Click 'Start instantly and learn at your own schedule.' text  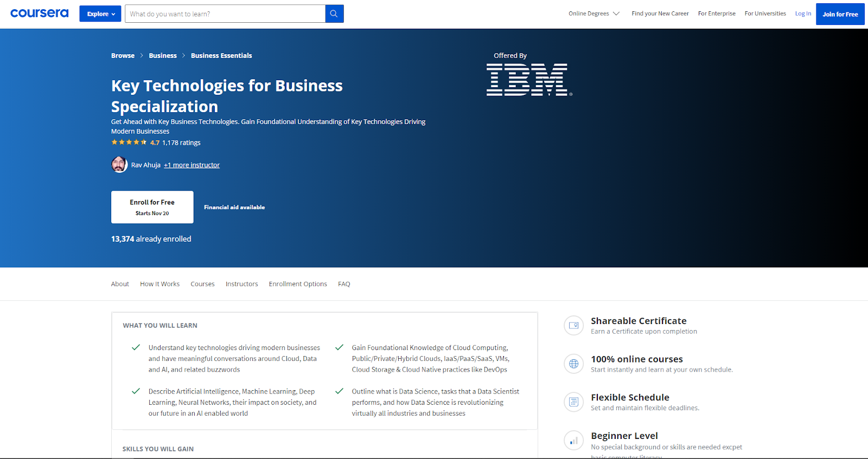pos(662,370)
